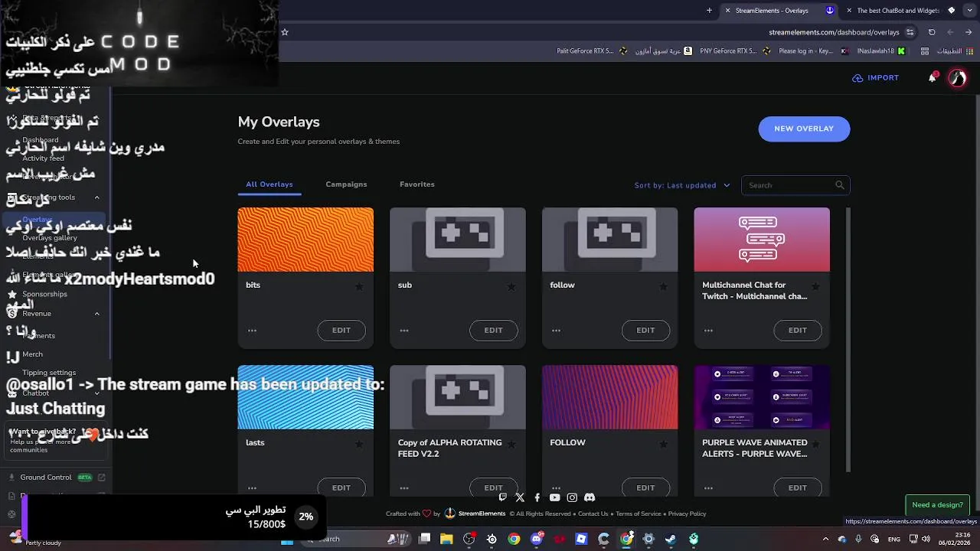Favorite the follow overlay with its star
This screenshot has height=551, width=980.
663,287
